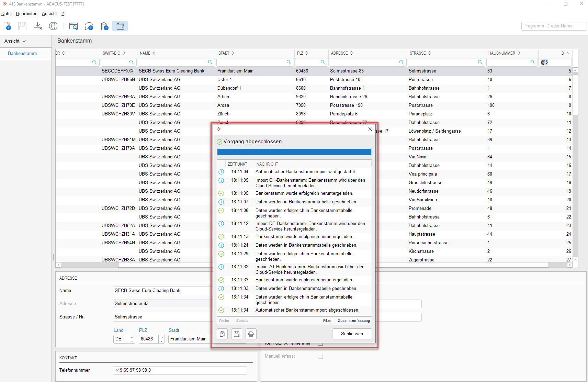Focus the Telefonnummer input field
This screenshot has width=588, height=382.
180,370
